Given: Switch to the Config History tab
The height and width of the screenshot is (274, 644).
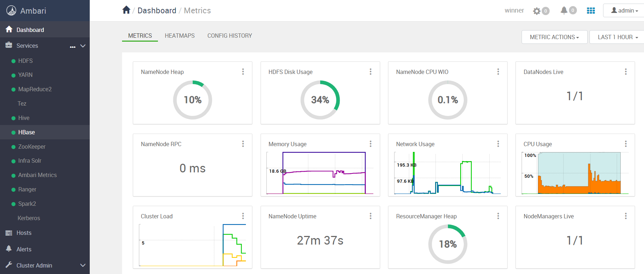Looking at the screenshot, I should pos(230,36).
